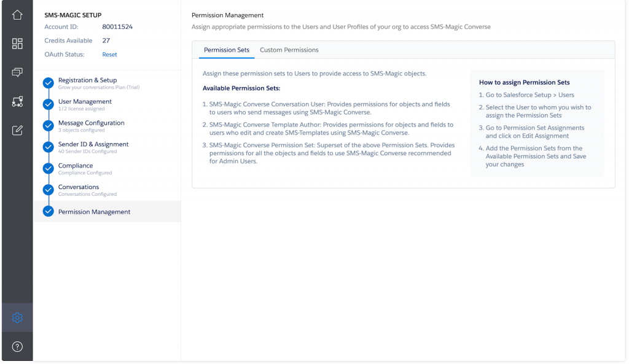The height and width of the screenshot is (364, 629).
Task: Click the Permission Management checkmark icon
Action: (48, 211)
